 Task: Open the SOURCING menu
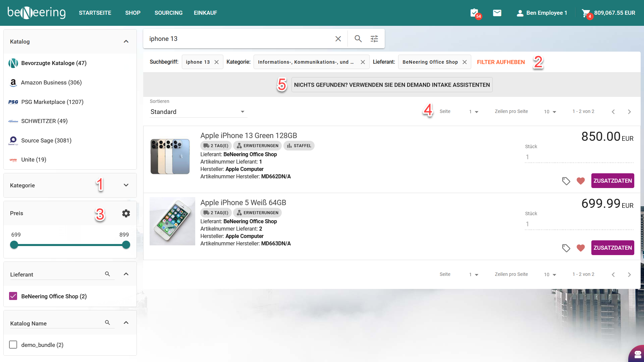click(x=168, y=13)
